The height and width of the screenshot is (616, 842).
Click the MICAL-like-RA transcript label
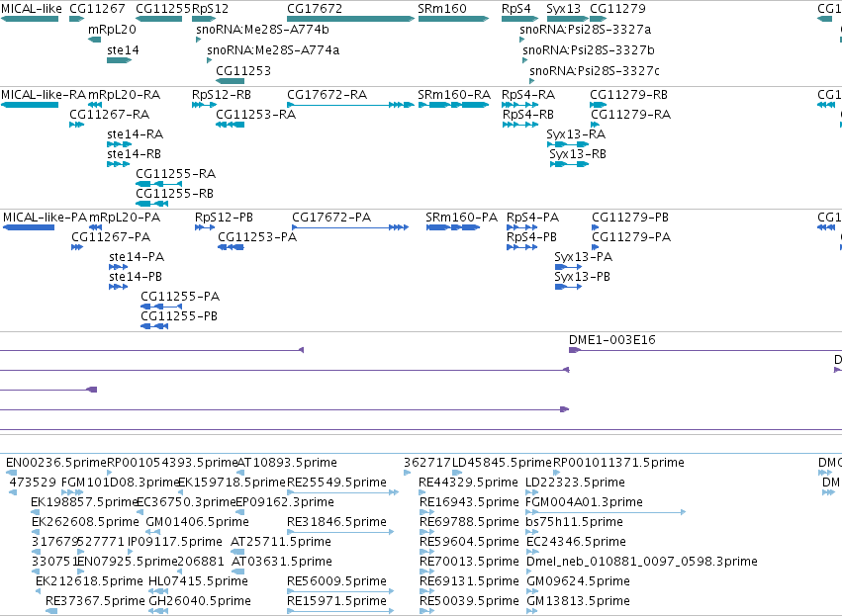click(44, 95)
